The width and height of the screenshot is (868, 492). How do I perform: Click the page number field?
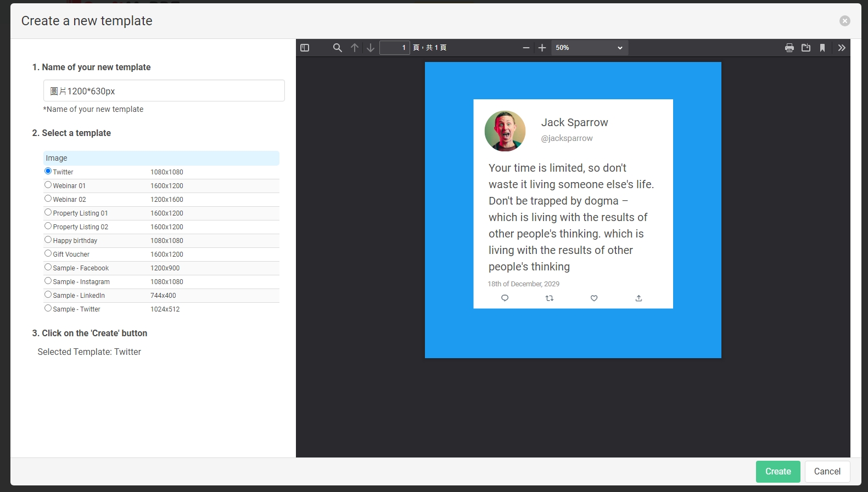(x=394, y=48)
